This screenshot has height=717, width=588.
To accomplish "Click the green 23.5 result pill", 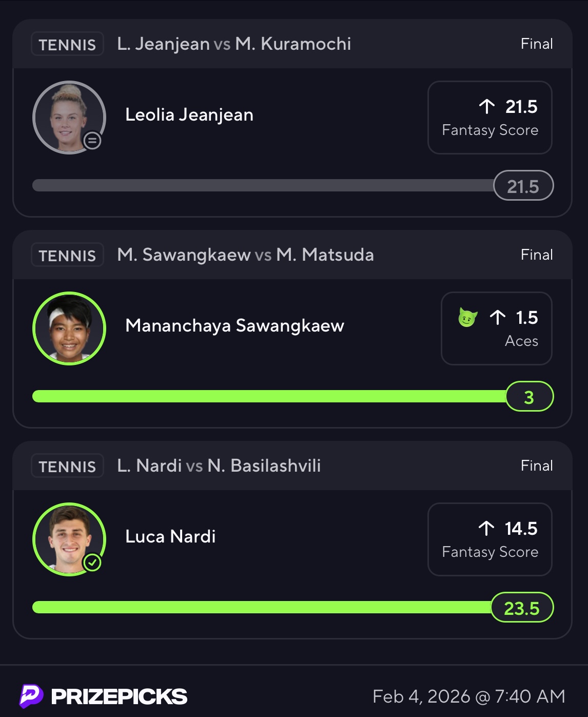I will (x=522, y=608).
